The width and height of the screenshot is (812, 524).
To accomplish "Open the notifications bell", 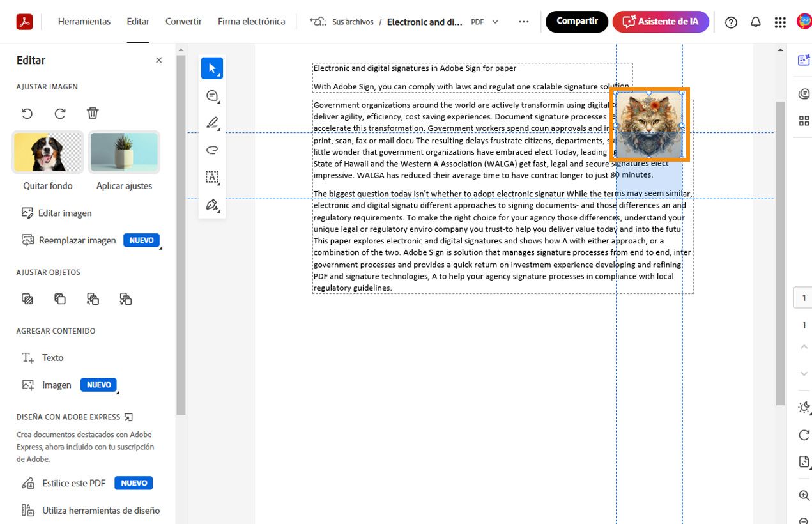I will click(755, 22).
